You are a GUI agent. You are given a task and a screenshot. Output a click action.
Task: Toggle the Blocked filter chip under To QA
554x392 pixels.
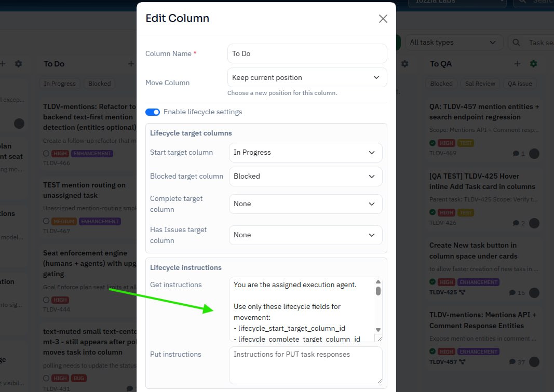441,83
